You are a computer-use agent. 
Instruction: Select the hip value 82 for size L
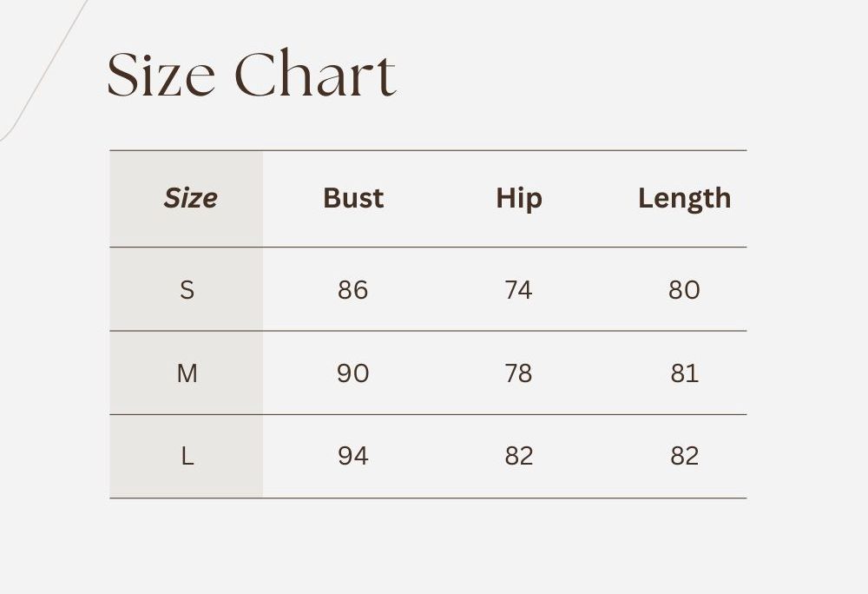click(x=519, y=456)
